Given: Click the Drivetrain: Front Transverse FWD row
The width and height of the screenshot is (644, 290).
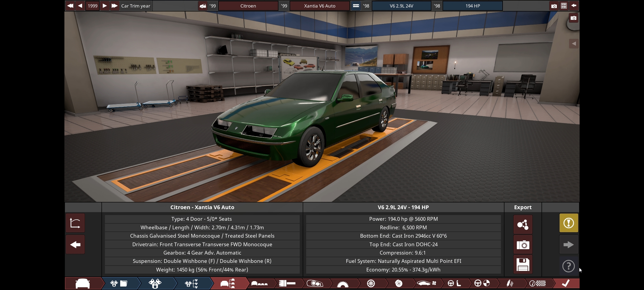Looking at the screenshot, I should coord(202,244).
